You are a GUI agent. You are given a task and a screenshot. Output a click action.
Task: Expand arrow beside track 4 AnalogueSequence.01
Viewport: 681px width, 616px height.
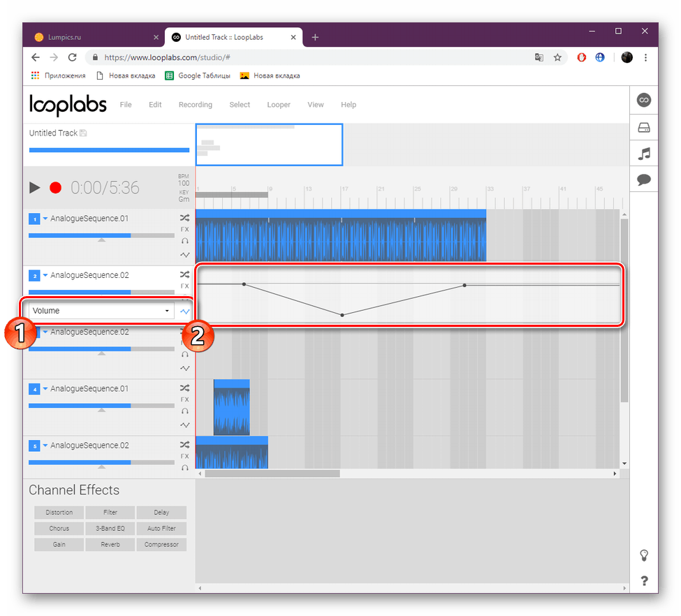(x=45, y=389)
